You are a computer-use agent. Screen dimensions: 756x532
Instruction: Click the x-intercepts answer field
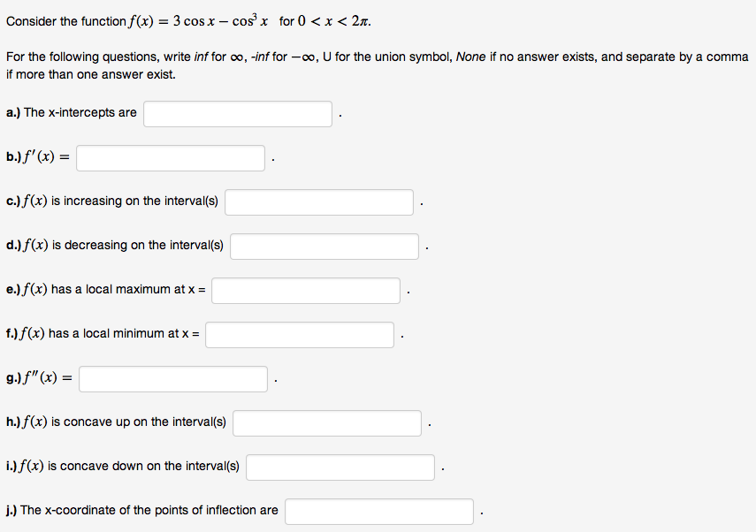[x=237, y=114]
